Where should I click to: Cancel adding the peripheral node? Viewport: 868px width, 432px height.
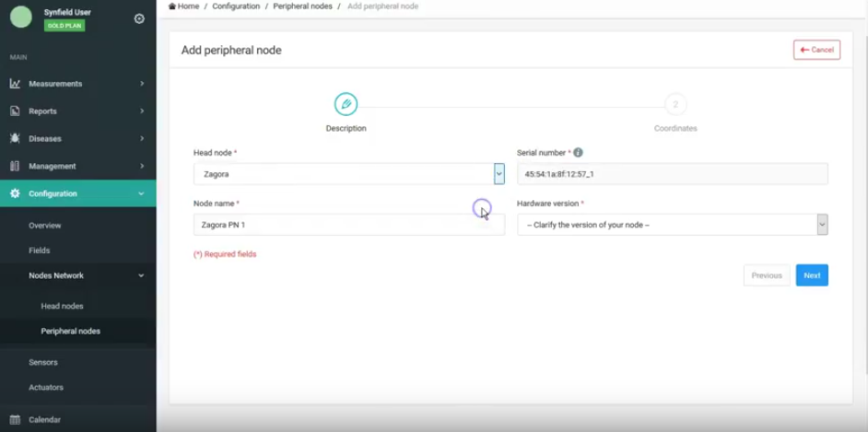[x=816, y=50]
